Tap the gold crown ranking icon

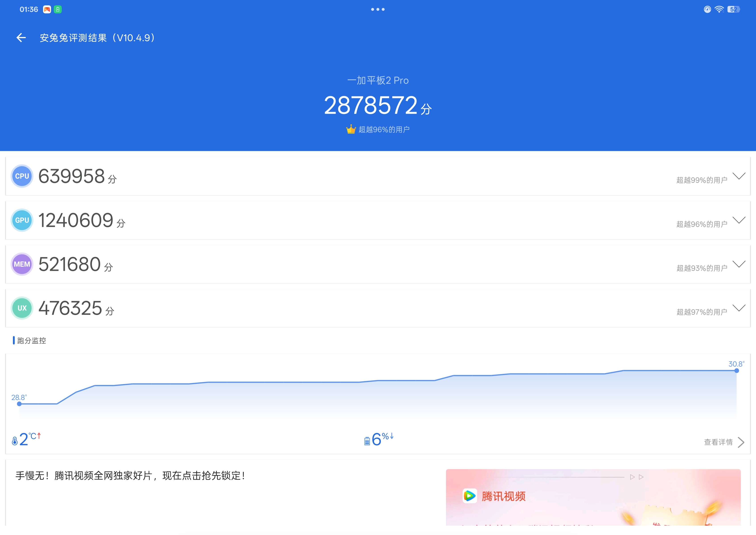point(351,129)
